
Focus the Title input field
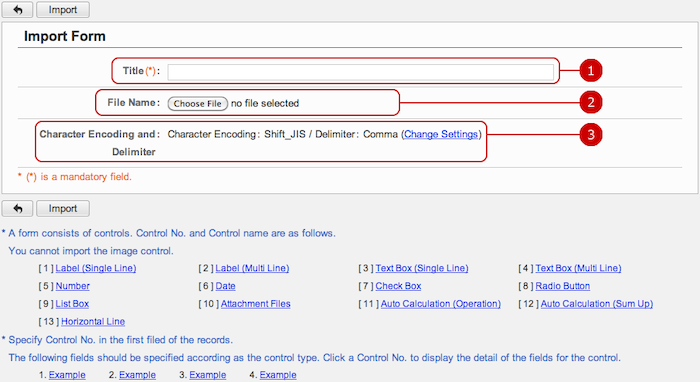pyautogui.click(x=360, y=72)
